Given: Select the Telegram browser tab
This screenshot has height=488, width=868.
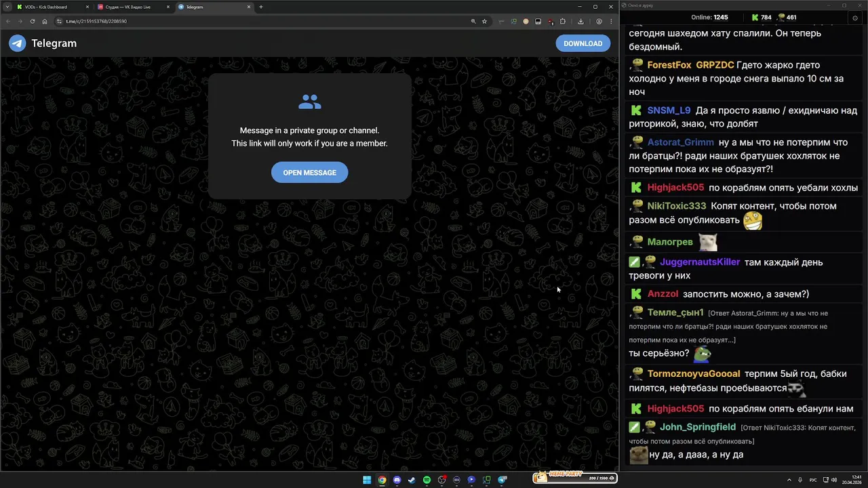Looking at the screenshot, I should 214,7.
